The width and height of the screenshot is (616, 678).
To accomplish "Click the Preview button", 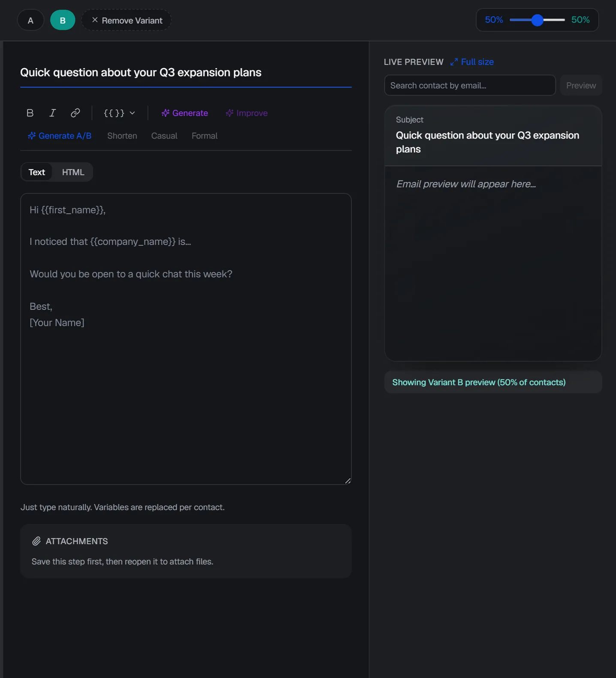I will 581,85.
